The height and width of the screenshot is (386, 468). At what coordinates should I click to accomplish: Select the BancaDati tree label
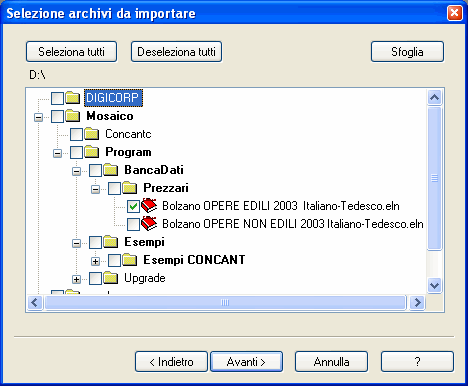[x=154, y=170]
